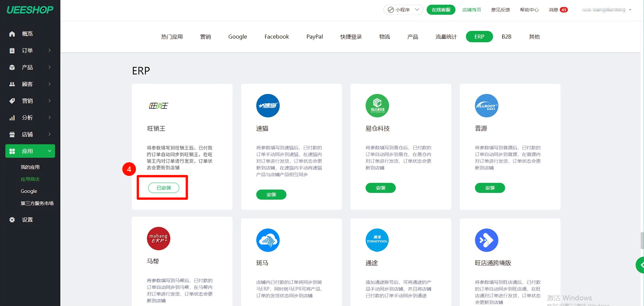Click the 速猫 blue round logo
Viewport: 644px width, 306px height.
[268, 106]
